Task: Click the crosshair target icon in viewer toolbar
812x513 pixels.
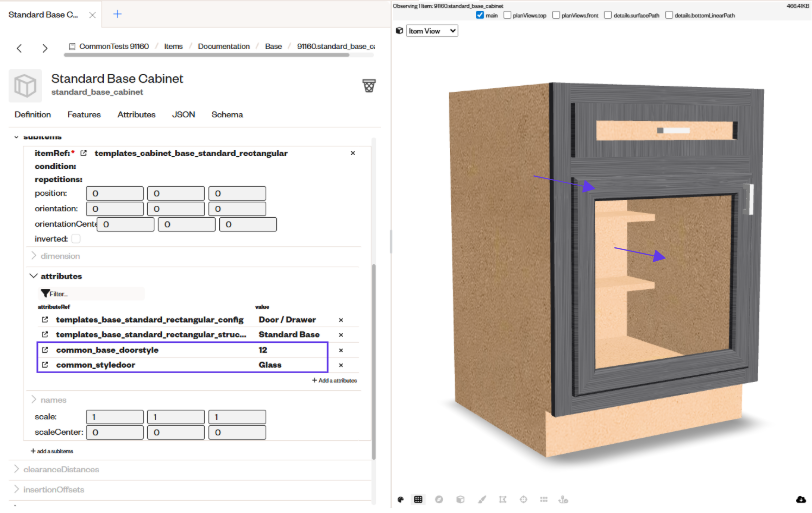Action: click(523, 500)
